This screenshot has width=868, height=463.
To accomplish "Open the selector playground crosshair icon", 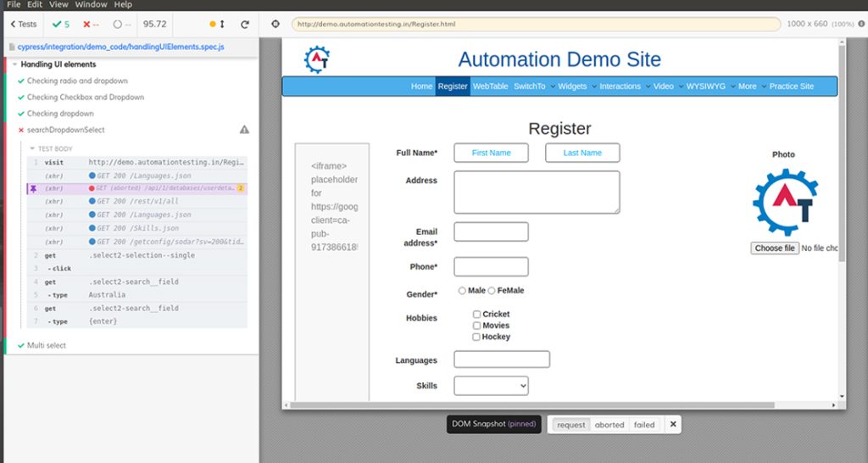I will click(x=275, y=24).
